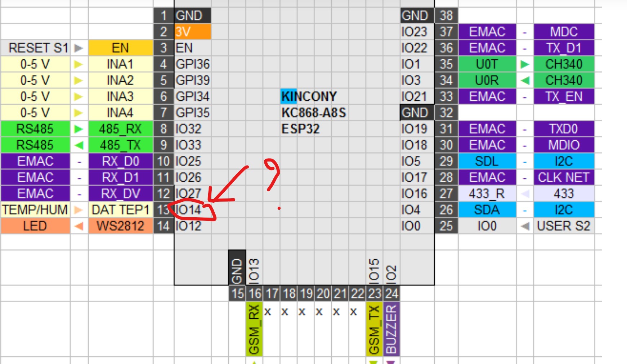Click the gray arrow beside RESET S1
The image size is (627, 364).
[79, 48]
